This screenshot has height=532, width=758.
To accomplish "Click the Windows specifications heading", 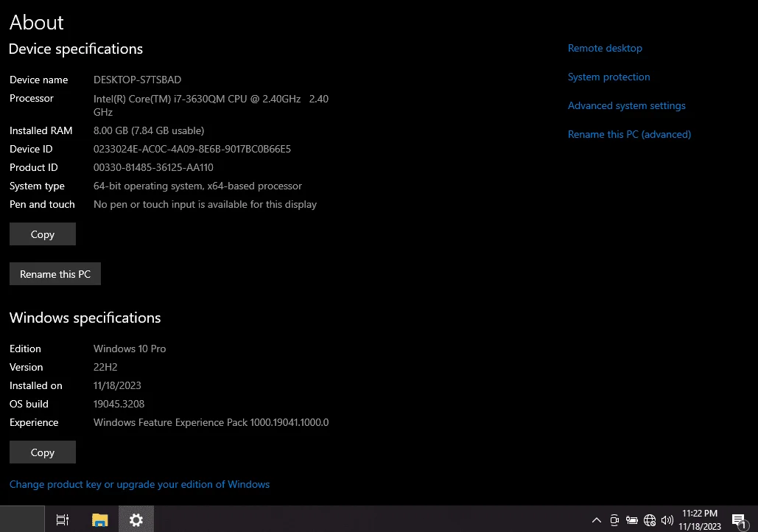I will pos(85,318).
